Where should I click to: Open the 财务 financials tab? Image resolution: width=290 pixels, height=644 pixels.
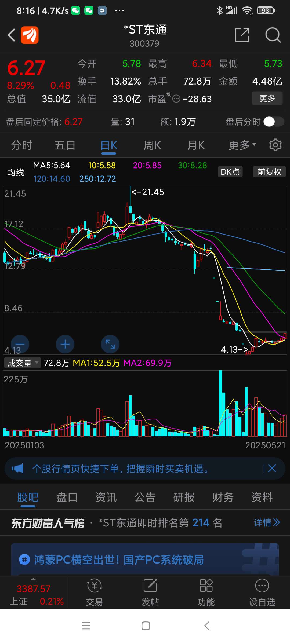pos(223,497)
